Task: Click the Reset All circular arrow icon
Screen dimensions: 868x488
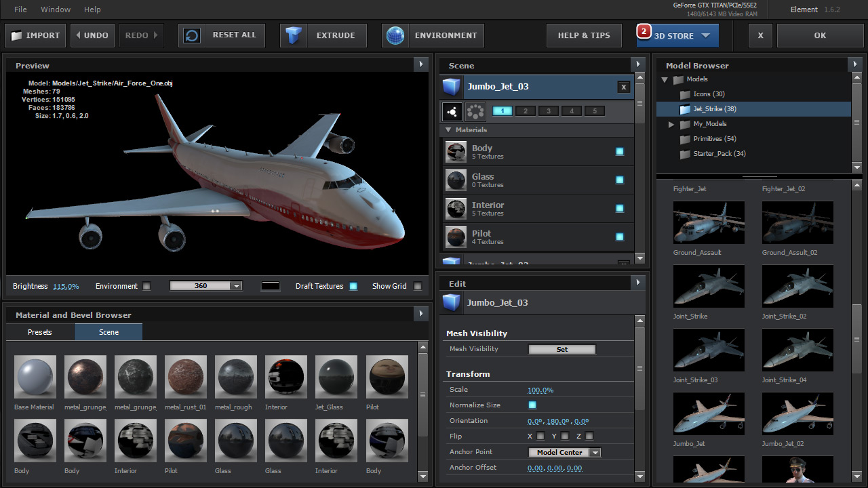Action: (192, 36)
